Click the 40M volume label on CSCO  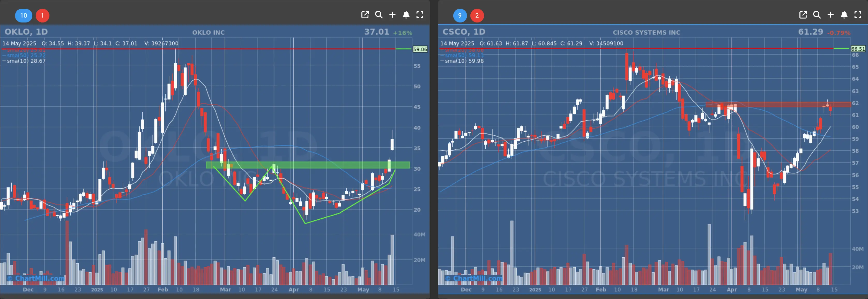[x=858, y=249]
